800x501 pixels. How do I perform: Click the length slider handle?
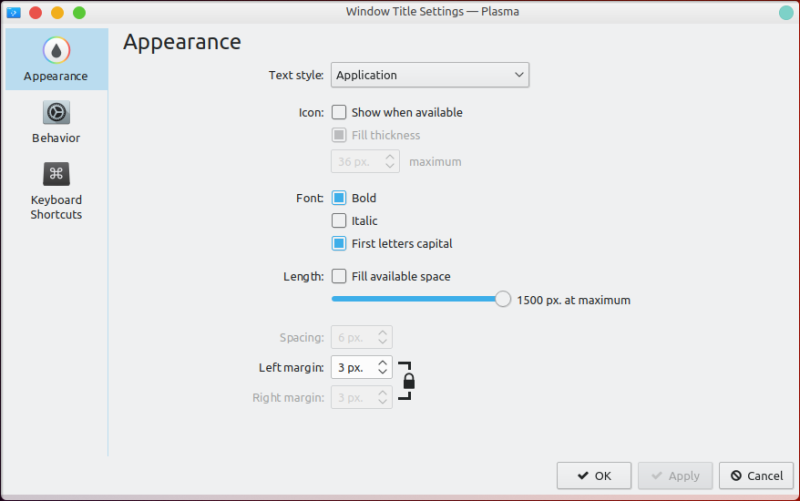(x=503, y=299)
